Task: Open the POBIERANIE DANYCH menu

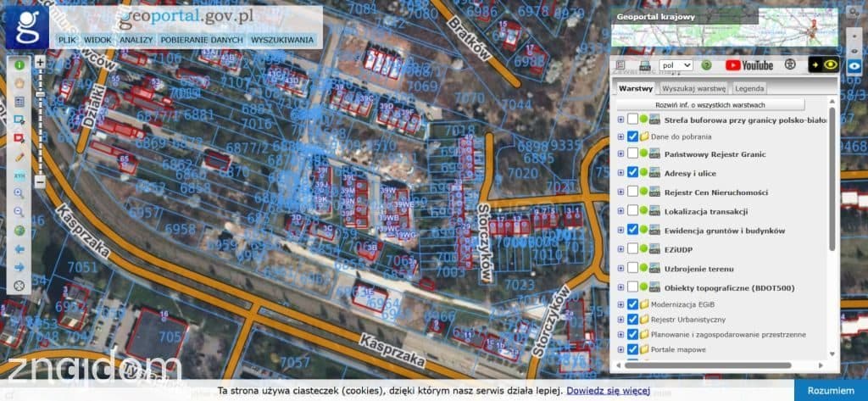Action: 202,40
